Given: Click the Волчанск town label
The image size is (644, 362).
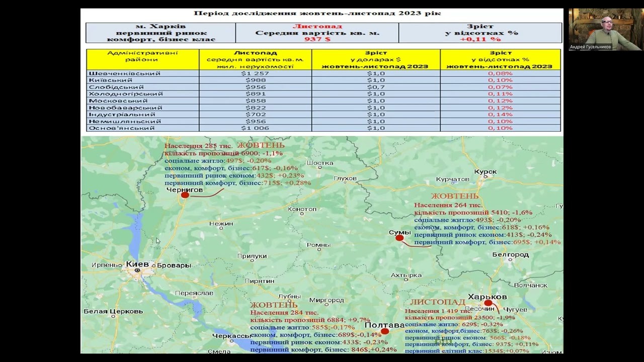Looking at the screenshot, I should (x=531, y=285).
